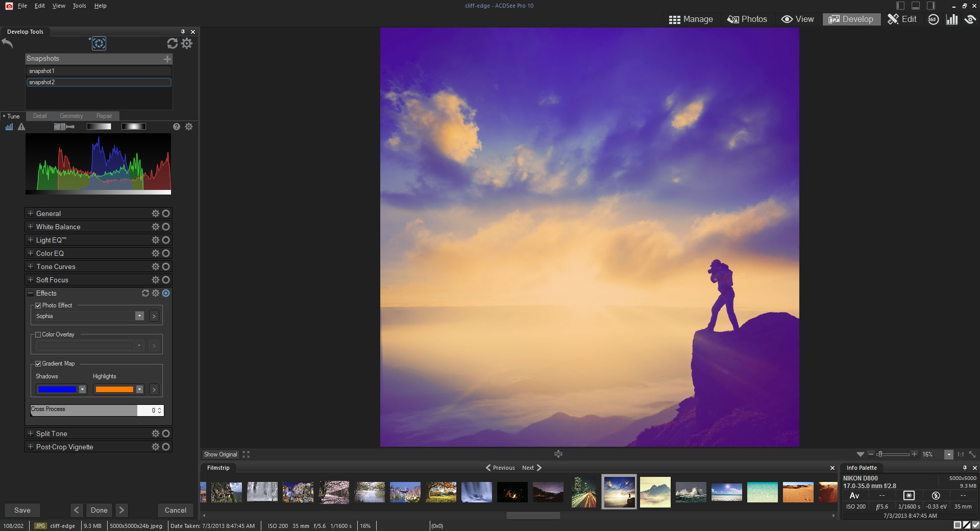Open the Tools menu
Image resolution: width=980 pixels, height=531 pixels.
click(79, 6)
